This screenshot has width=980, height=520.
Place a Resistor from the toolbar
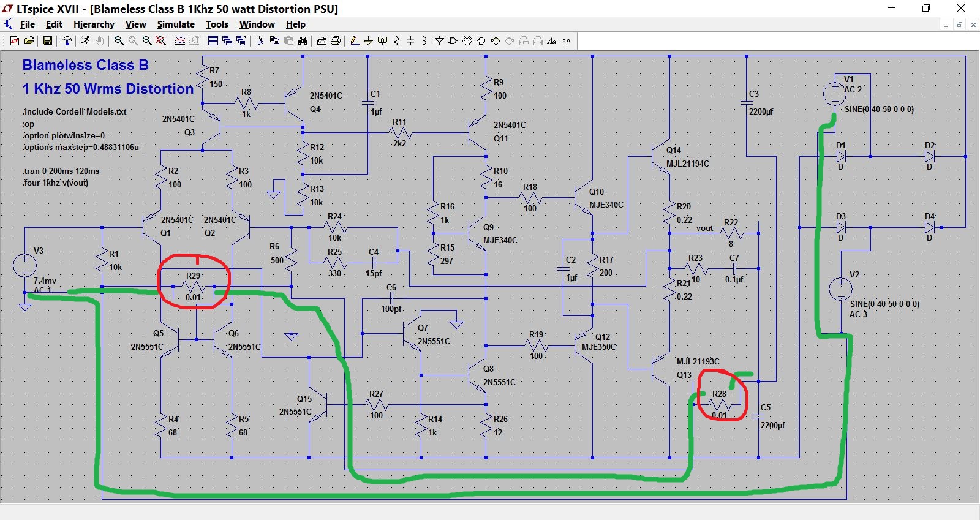coord(396,41)
